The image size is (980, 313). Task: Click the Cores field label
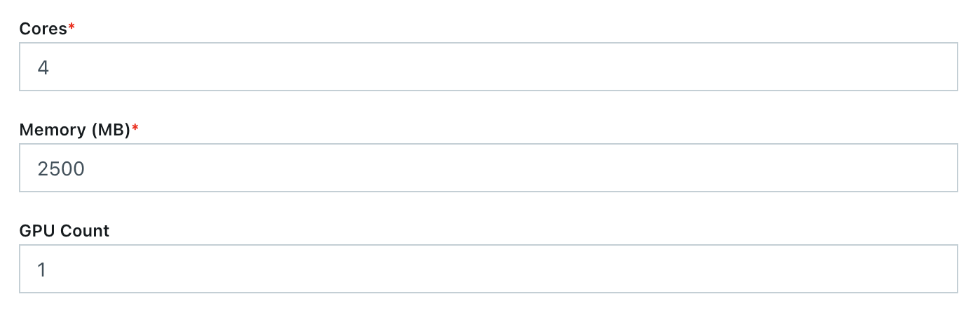[x=43, y=29]
